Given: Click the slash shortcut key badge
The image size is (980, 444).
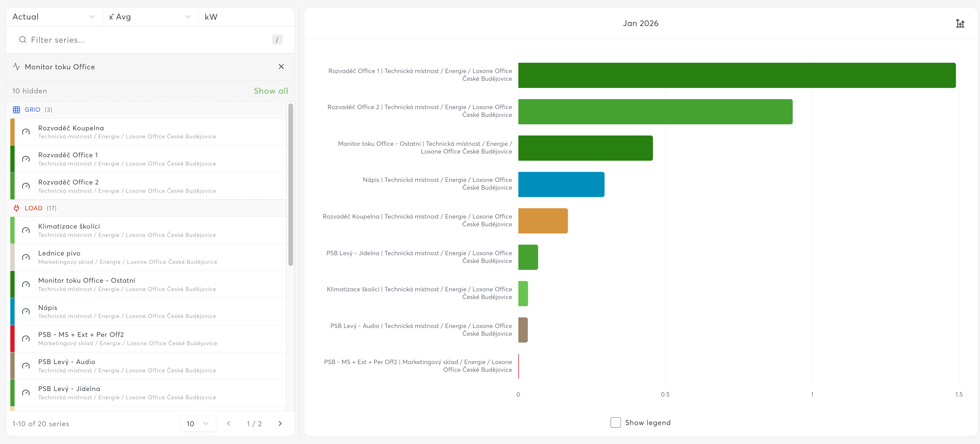Looking at the screenshot, I should (x=277, y=40).
